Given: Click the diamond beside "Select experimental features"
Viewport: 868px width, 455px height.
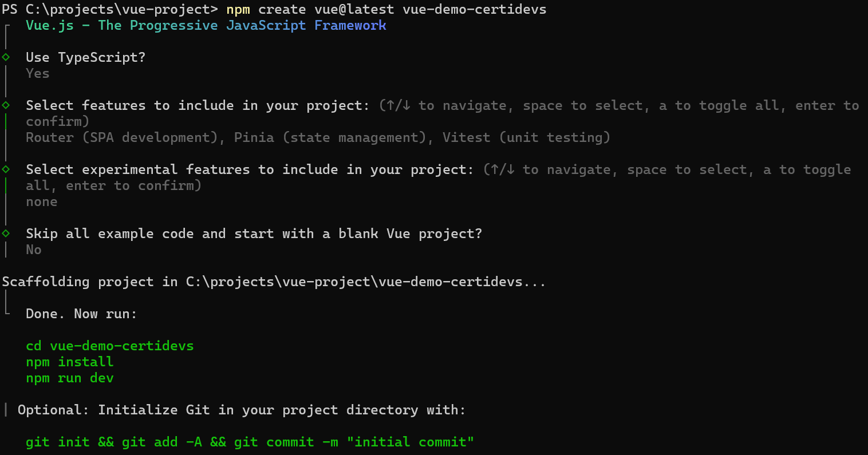Looking at the screenshot, I should point(6,169).
